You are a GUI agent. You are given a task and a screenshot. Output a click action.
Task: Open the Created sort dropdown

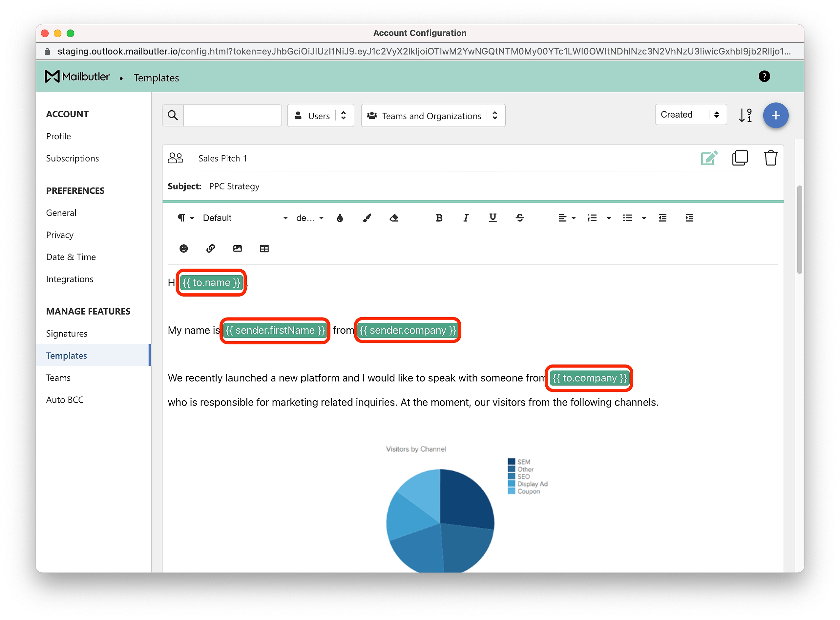pyautogui.click(x=690, y=115)
